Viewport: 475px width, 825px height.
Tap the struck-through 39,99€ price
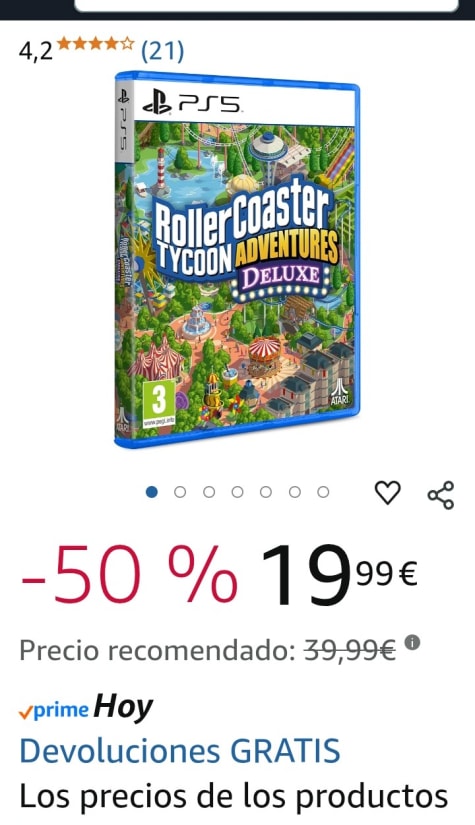point(350,651)
